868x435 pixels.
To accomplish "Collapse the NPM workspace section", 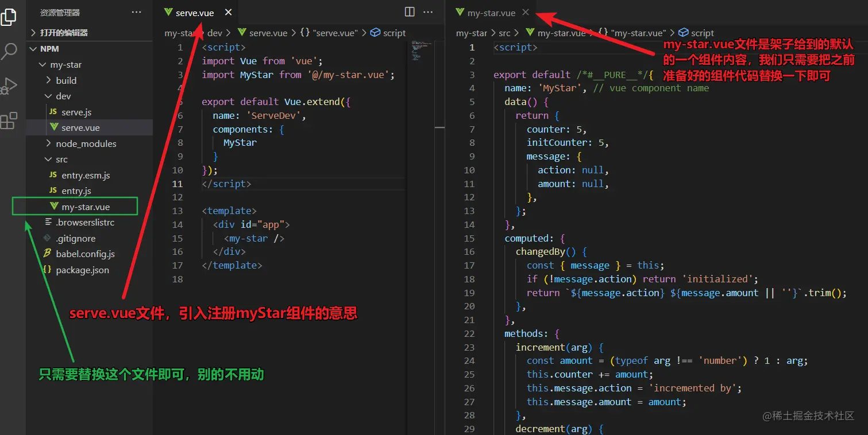I will click(90, 49).
